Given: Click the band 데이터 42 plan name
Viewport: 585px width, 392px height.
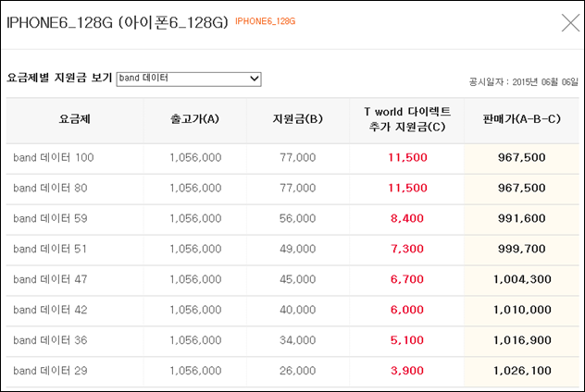Looking at the screenshot, I should pos(50,310).
